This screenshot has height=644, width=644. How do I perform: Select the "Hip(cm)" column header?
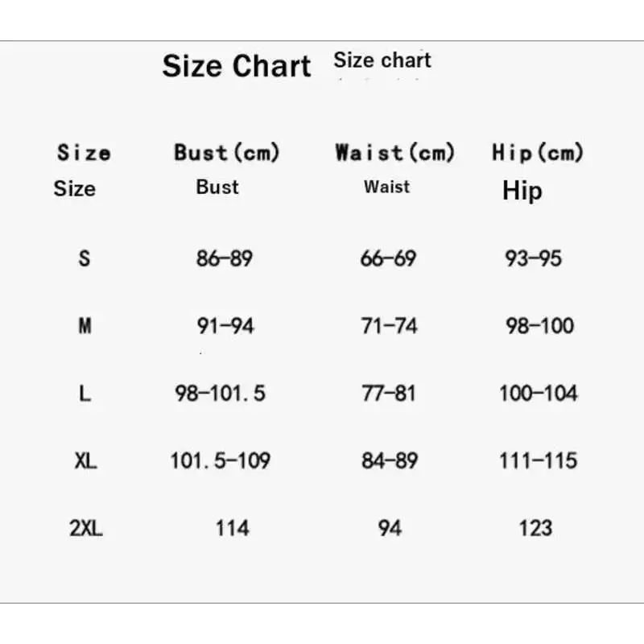coord(537,152)
